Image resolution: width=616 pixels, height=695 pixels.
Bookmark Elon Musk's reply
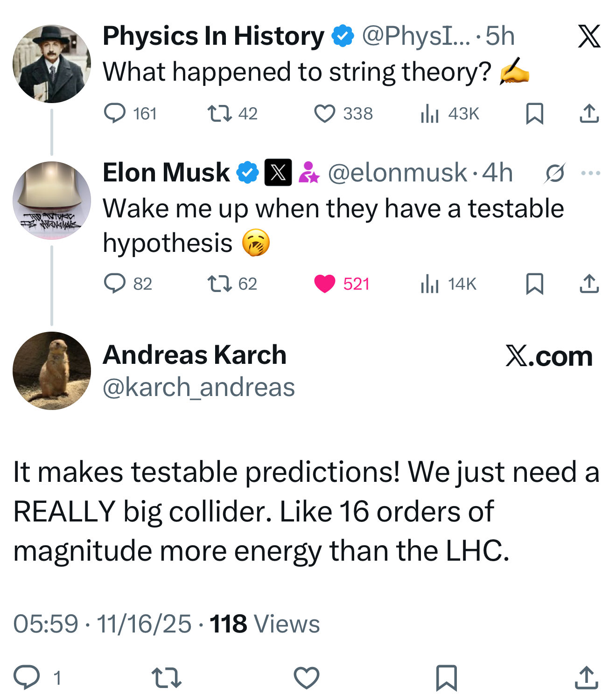(x=534, y=284)
